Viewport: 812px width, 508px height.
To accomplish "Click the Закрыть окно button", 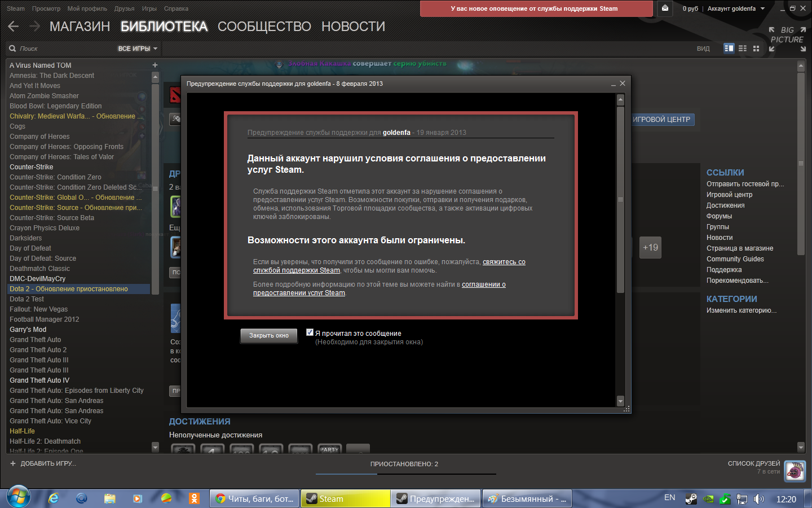I will pyautogui.click(x=269, y=335).
